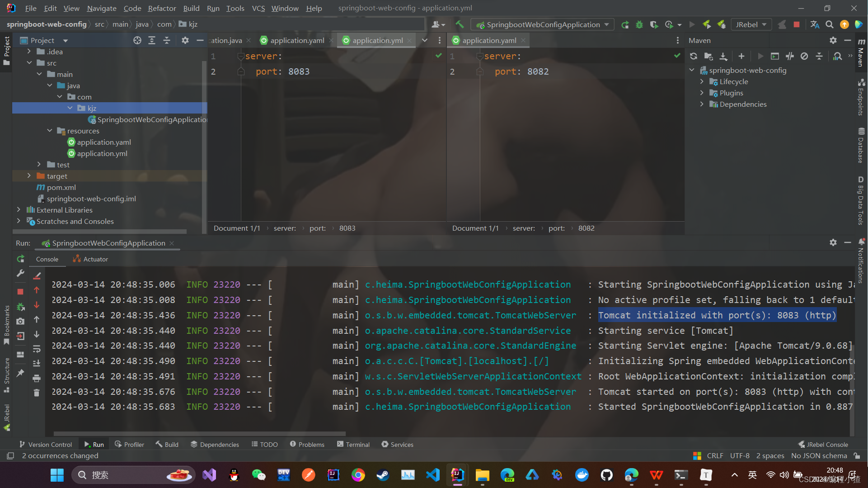Screen dimensions: 868x488
Task: Toggle Skip Tests mode in Maven
Action: click(x=804, y=56)
